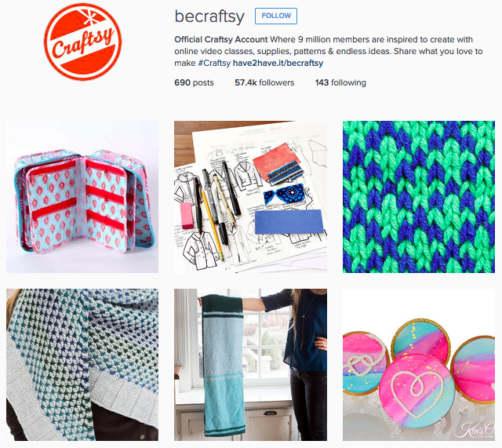Open the green and blue knit stitch photo
502x448 pixels.
click(419, 197)
